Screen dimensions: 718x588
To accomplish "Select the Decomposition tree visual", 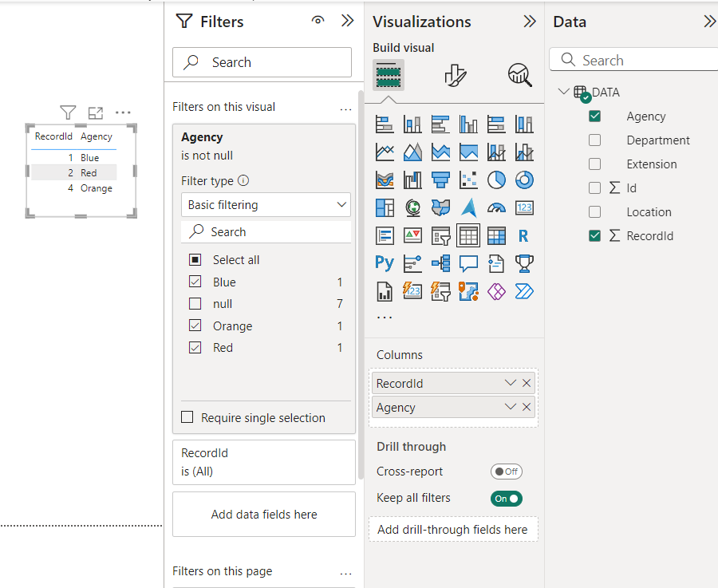I will [440, 263].
